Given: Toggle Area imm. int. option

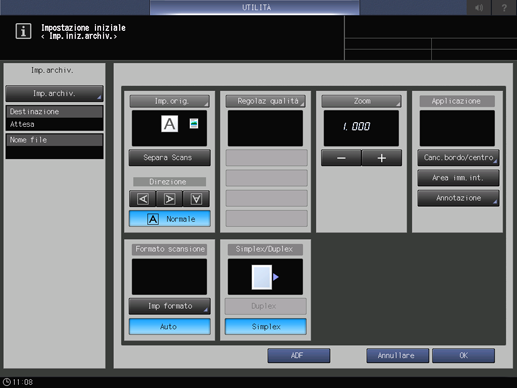Looking at the screenshot, I should 458,178.
